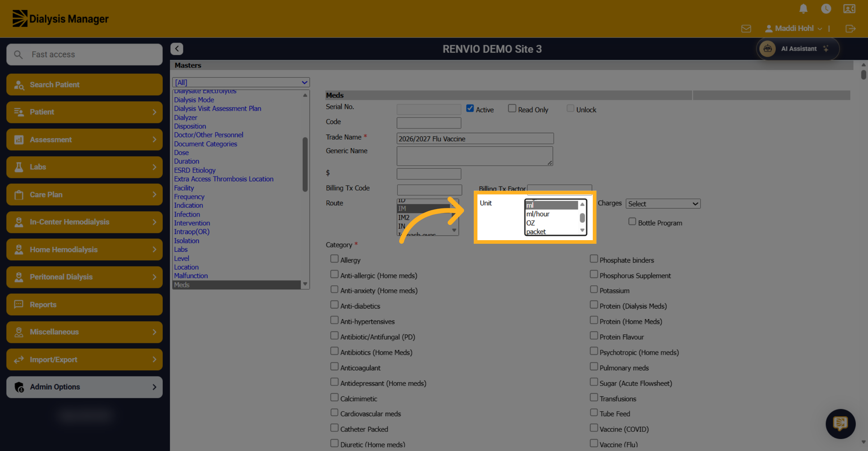Click the logout icon

(850, 29)
